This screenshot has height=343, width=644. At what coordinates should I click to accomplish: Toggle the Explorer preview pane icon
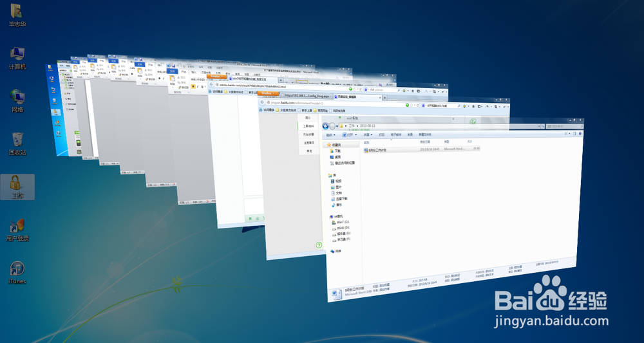tap(574, 133)
